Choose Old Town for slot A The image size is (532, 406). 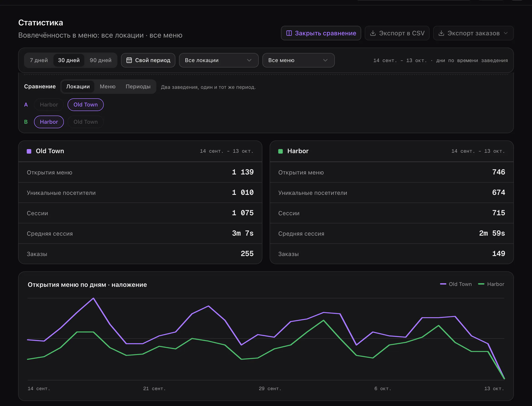(86, 105)
